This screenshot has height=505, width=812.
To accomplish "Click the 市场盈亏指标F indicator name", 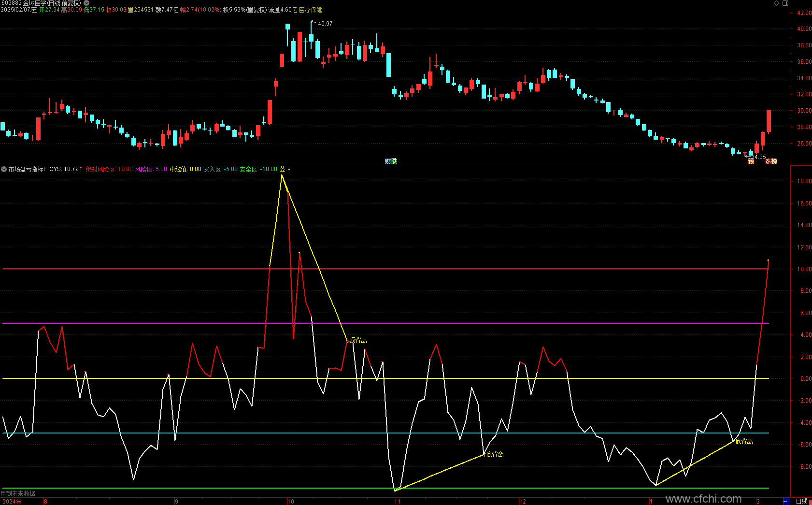I will (x=28, y=169).
